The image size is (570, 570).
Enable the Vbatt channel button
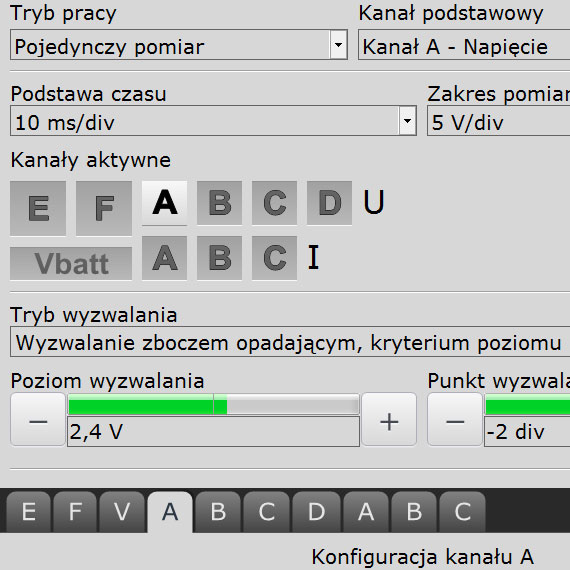(71, 264)
